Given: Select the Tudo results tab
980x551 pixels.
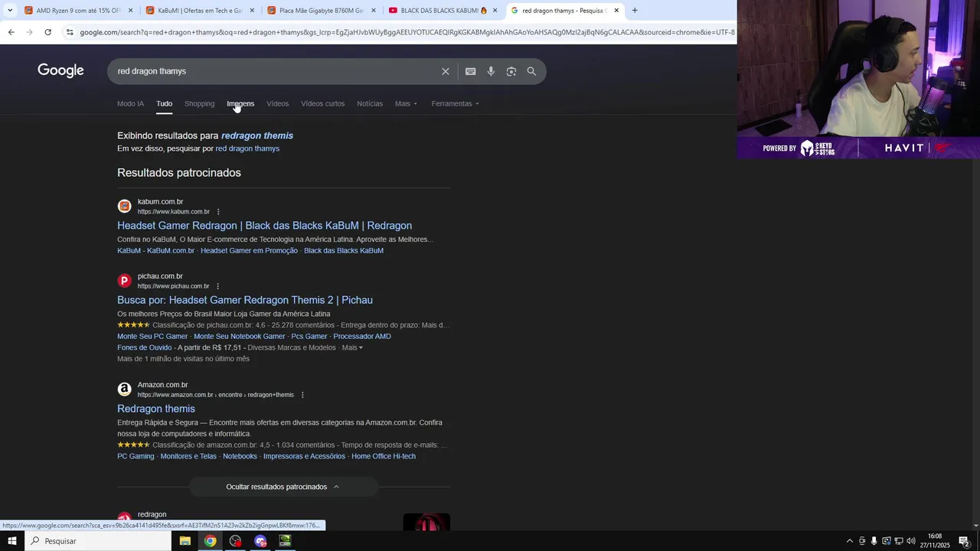Looking at the screenshot, I should pyautogui.click(x=165, y=103).
